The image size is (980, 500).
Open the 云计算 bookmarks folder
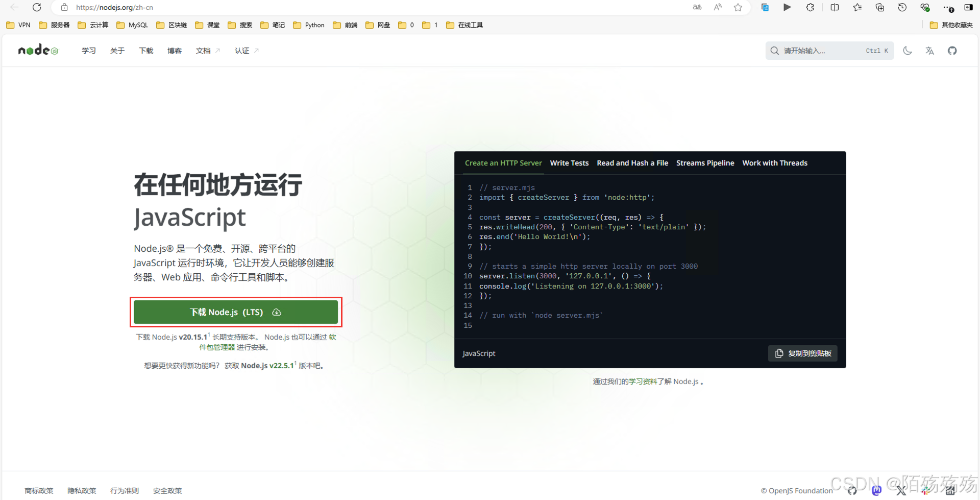click(93, 25)
